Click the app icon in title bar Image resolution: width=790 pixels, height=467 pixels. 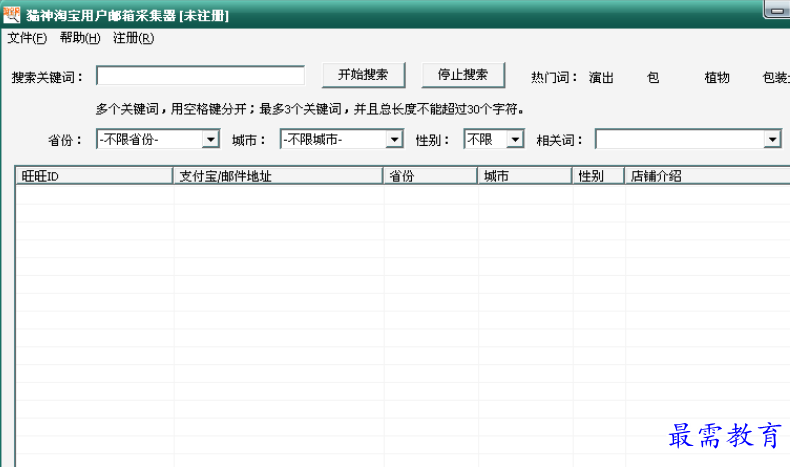click(11, 15)
